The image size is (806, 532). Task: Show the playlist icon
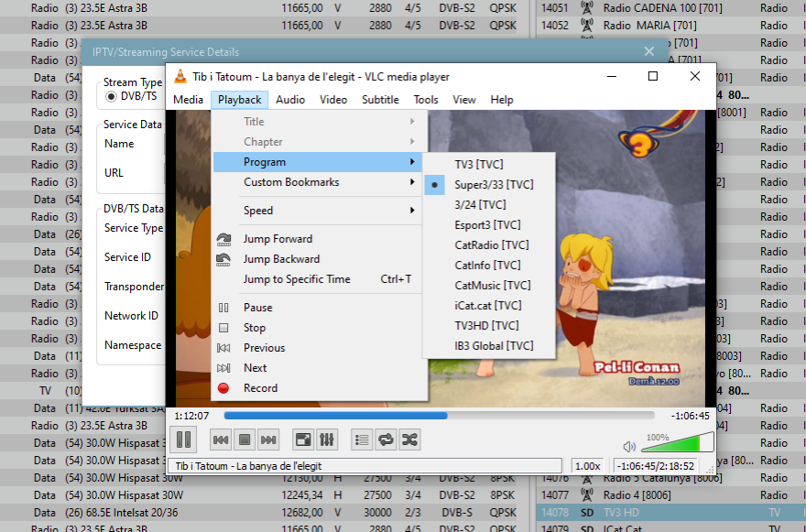click(362, 440)
